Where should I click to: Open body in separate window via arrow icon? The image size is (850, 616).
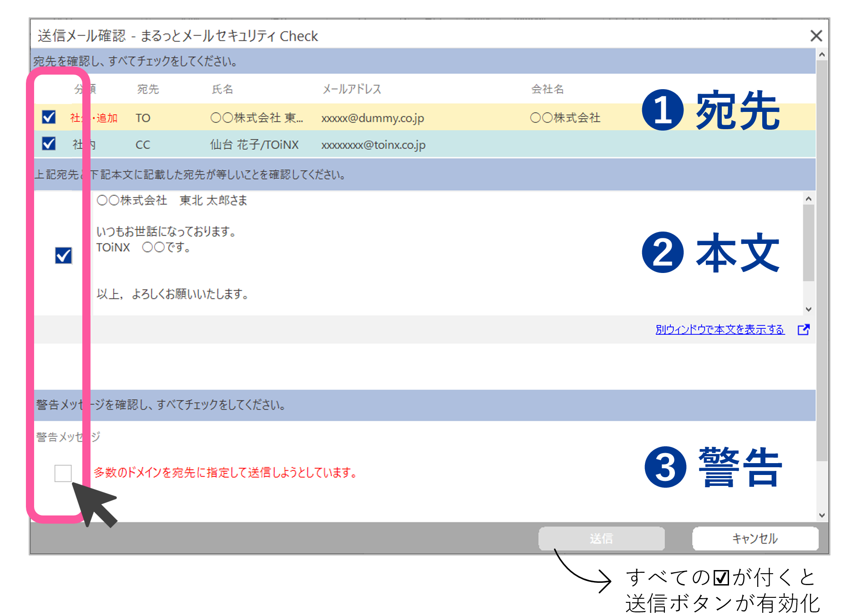click(x=804, y=329)
